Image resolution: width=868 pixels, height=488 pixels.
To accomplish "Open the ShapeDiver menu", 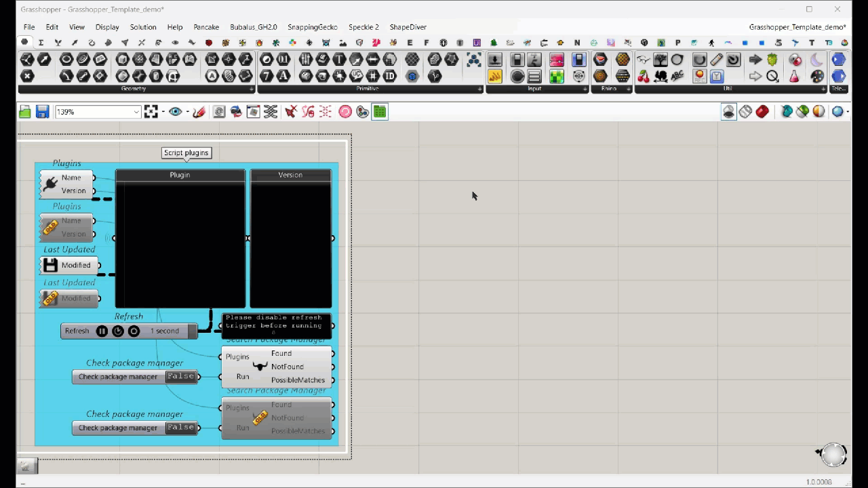I will [x=408, y=27].
